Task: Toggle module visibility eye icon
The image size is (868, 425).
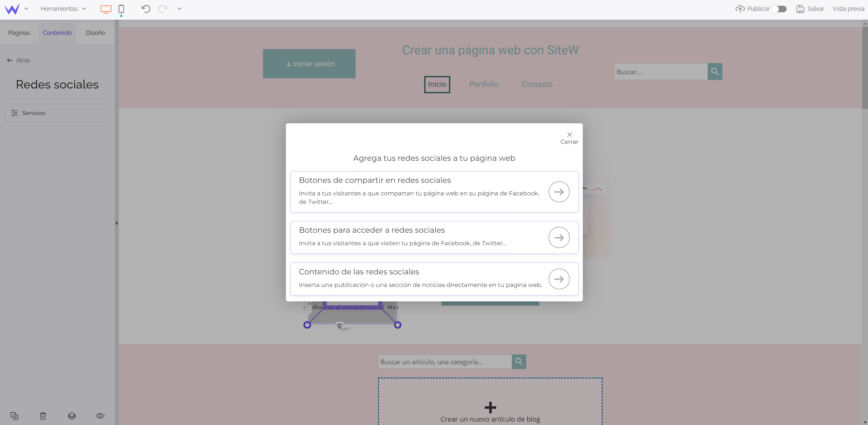Action: (x=100, y=416)
